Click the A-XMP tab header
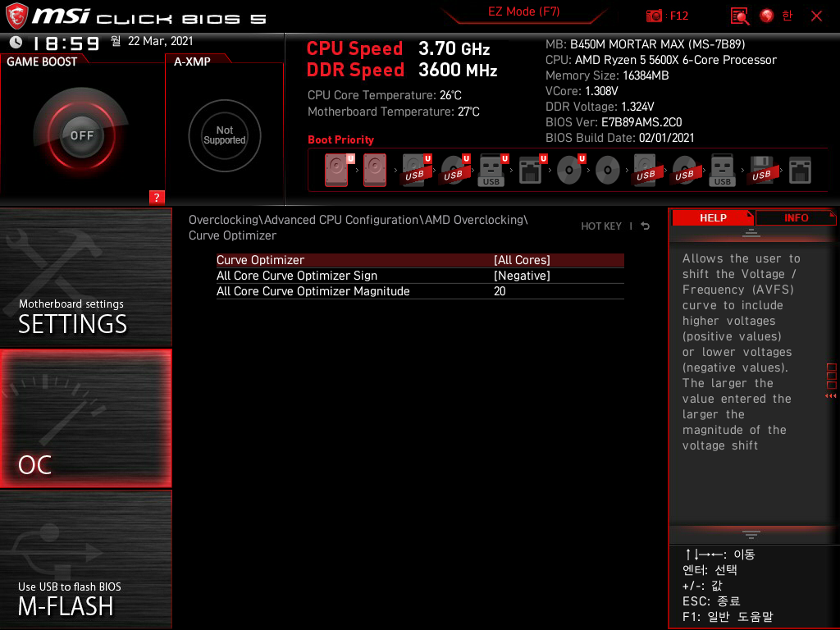 coord(192,62)
